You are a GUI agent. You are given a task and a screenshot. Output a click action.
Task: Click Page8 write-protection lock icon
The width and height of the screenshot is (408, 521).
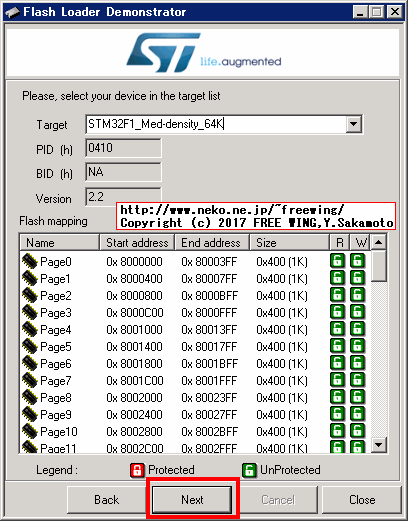357,397
